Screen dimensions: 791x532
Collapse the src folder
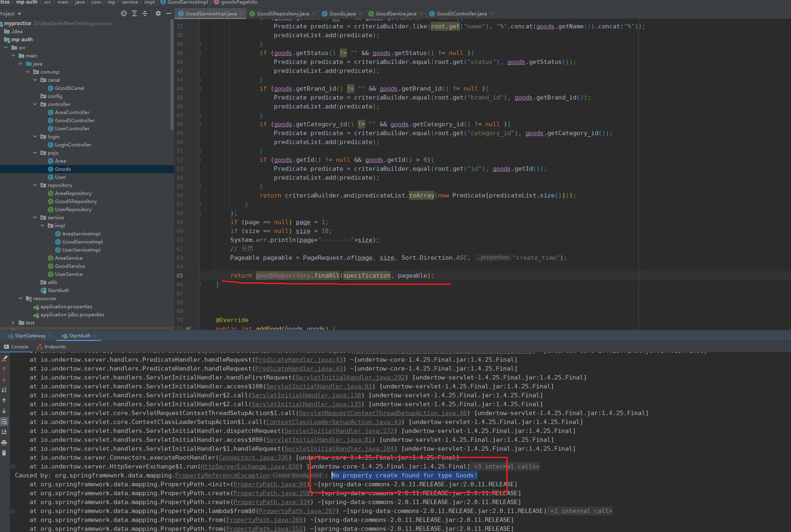coord(6,48)
